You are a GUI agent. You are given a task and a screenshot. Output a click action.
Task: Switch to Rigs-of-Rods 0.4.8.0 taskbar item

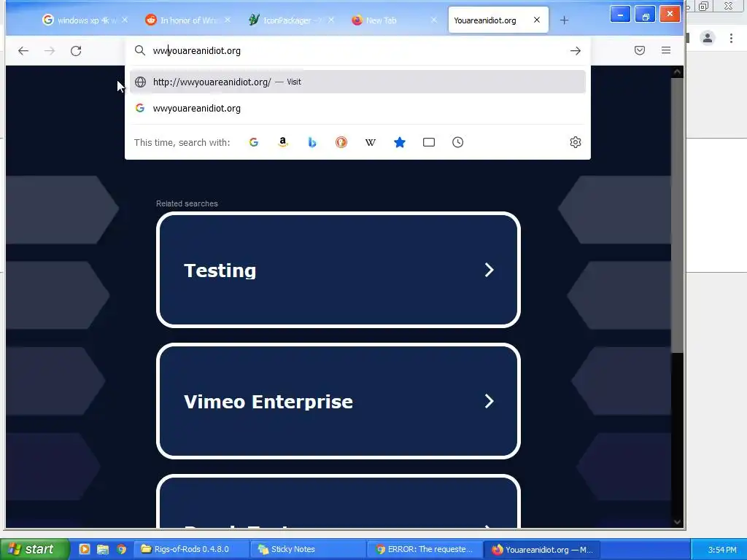click(192, 549)
